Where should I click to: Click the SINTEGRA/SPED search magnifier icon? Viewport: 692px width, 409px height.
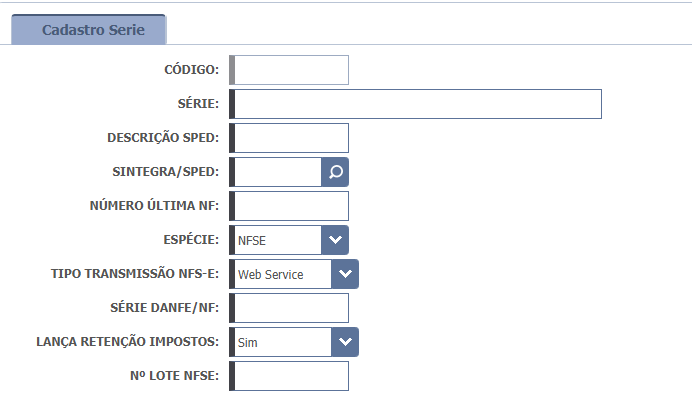pos(335,172)
